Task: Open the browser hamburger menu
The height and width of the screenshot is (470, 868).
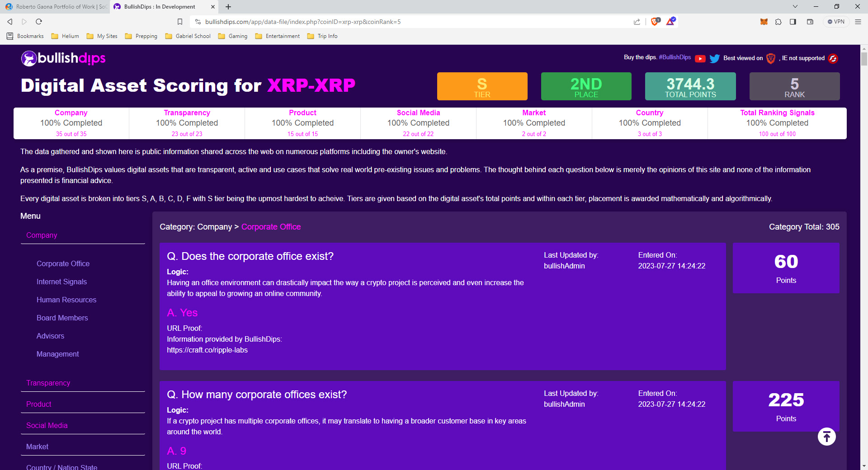Action: [x=858, y=22]
